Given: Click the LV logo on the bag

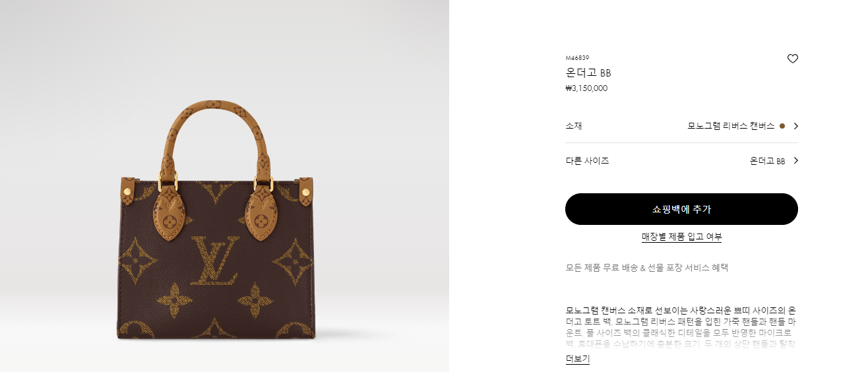Looking at the screenshot, I should [215, 261].
